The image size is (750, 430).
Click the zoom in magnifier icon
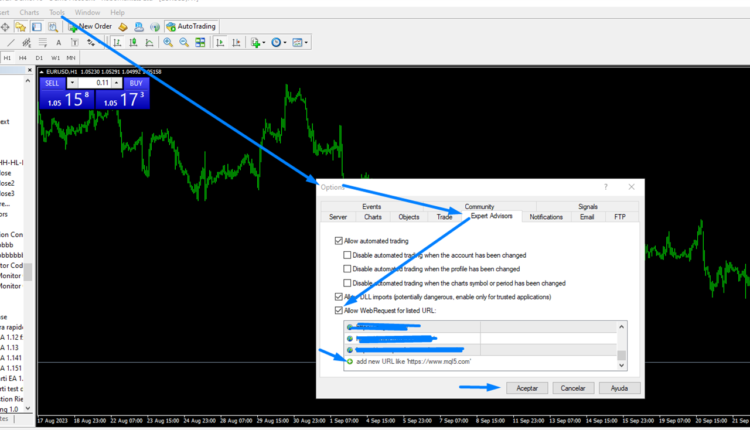click(x=167, y=43)
